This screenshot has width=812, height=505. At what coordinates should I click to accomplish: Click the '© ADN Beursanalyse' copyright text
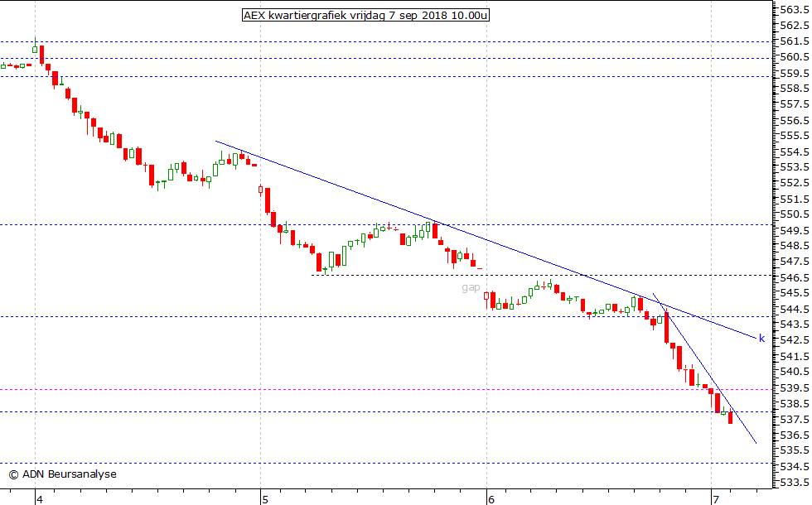tap(63, 474)
